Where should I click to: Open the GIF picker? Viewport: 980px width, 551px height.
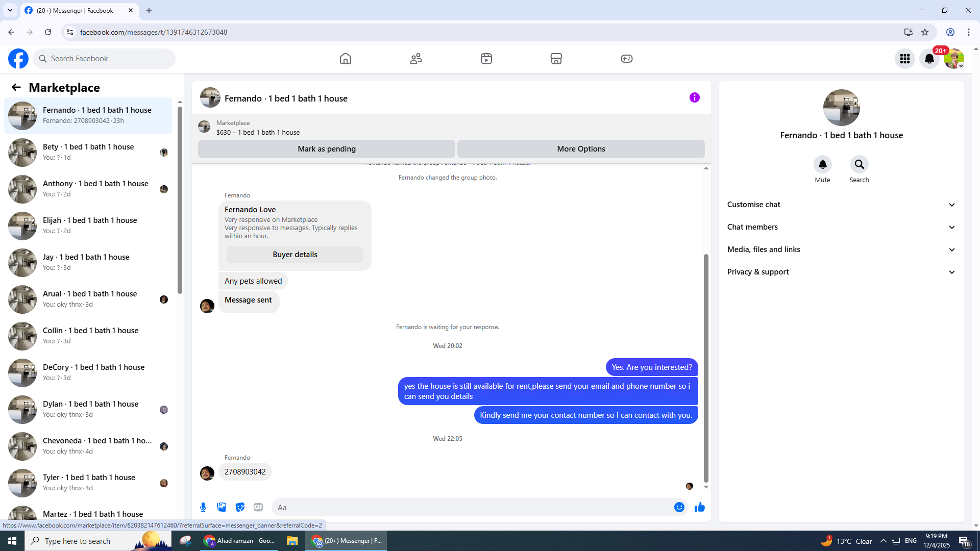258,507
